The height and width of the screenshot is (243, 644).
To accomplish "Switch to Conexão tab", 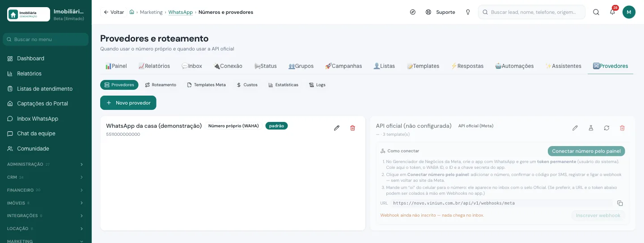I will click(228, 66).
